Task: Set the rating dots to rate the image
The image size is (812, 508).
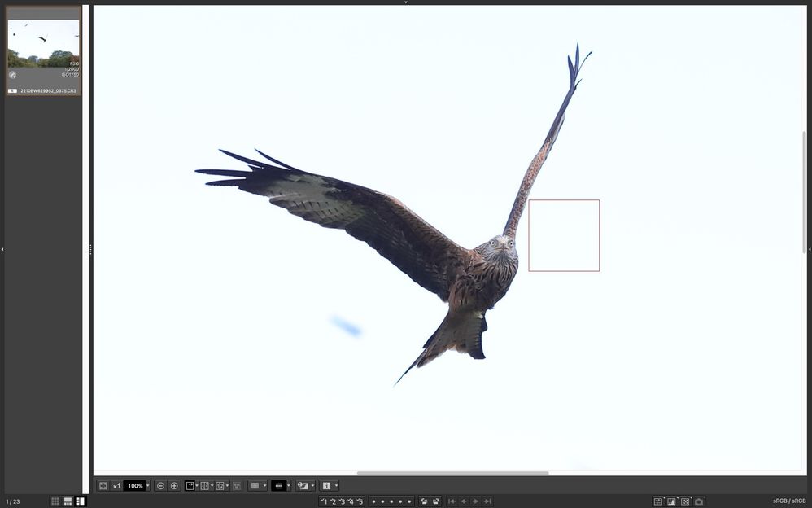Action: 391,501
